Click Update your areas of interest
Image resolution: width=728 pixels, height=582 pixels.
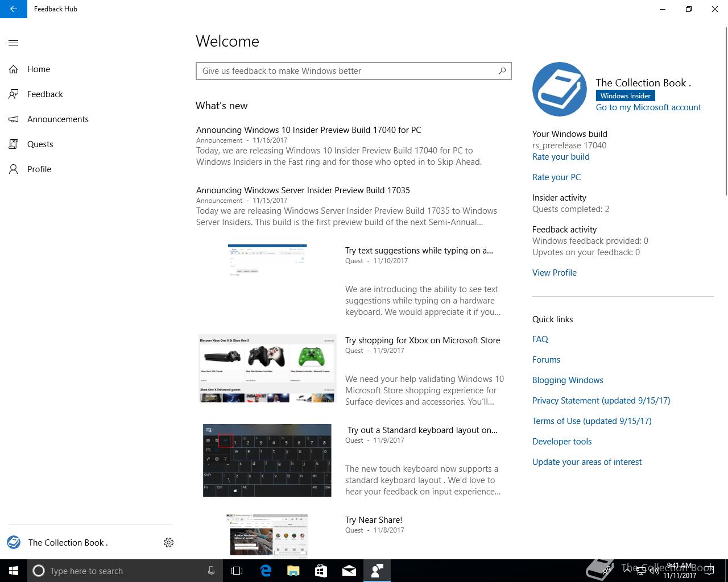(x=587, y=462)
